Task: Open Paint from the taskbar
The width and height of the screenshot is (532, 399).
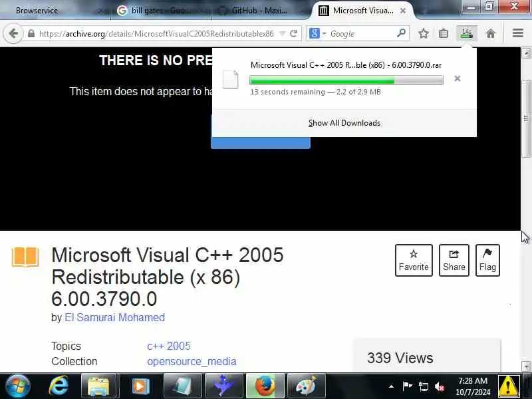Action: click(x=306, y=386)
